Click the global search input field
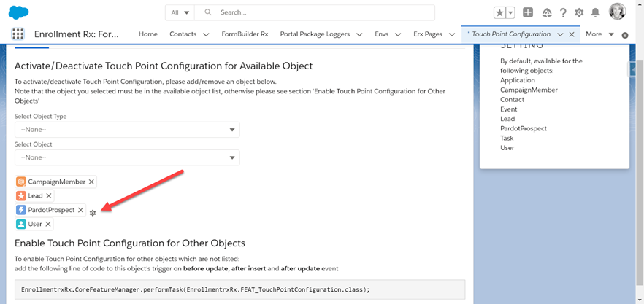Screen dimensions: 644x304 321,12
